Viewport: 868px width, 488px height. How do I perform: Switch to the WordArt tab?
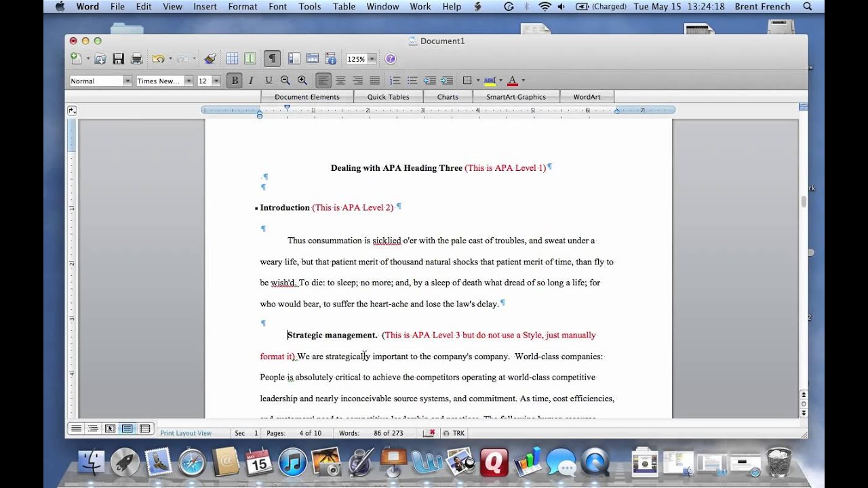[587, 97]
